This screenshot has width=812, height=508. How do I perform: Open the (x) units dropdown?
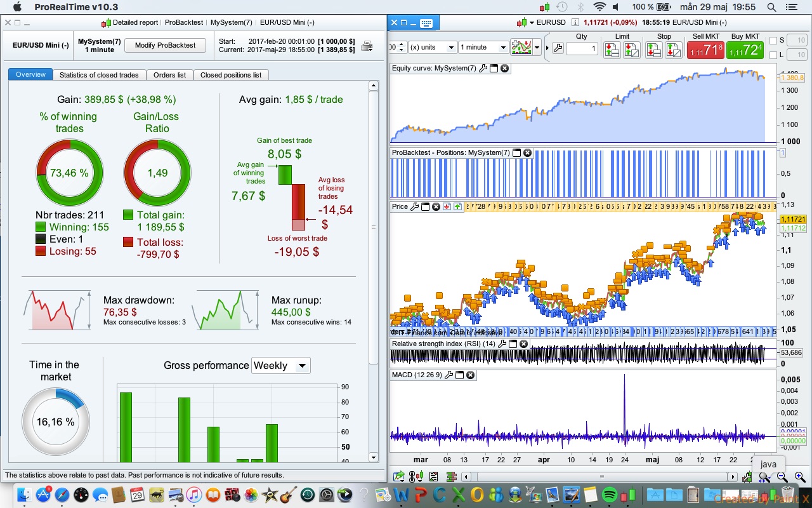[x=433, y=48]
